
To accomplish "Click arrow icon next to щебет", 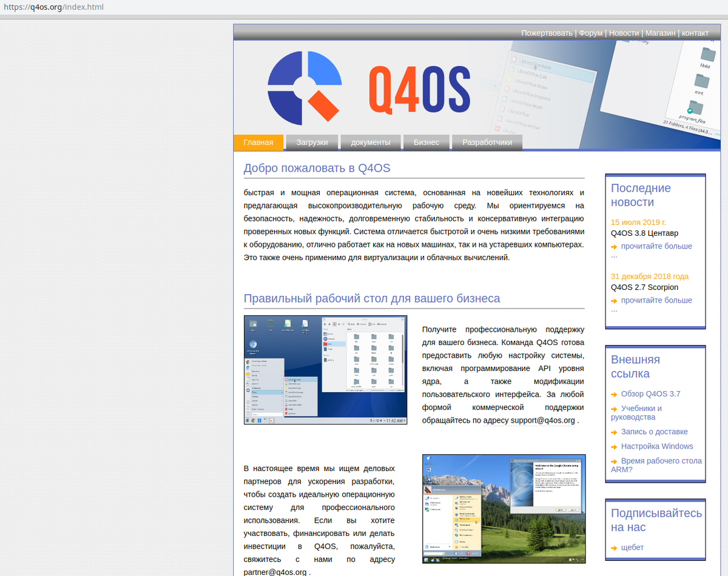I will (615, 548).
